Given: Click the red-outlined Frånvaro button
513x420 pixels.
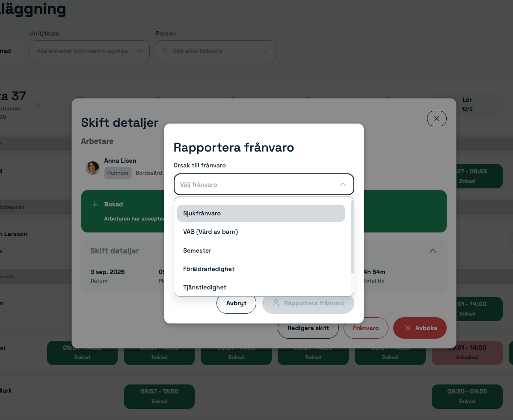Looking at the screenshot, I should pos(366,328).
